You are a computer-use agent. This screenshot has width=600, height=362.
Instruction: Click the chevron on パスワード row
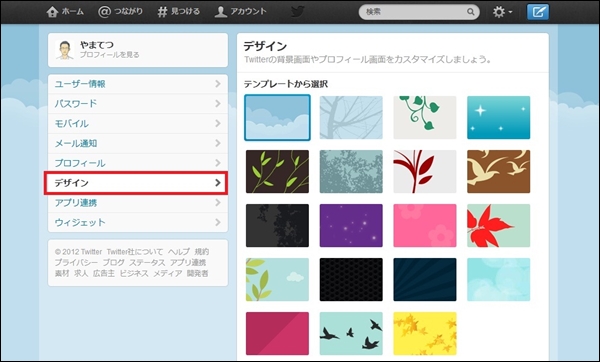point(218,104)
